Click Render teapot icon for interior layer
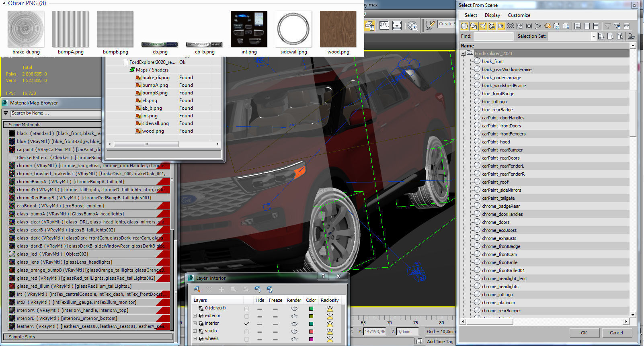 (294, 324)
